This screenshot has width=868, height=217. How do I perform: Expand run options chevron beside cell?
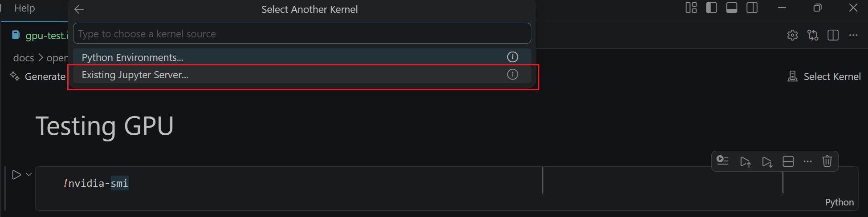pyautogui.click(x=29, y=174)
